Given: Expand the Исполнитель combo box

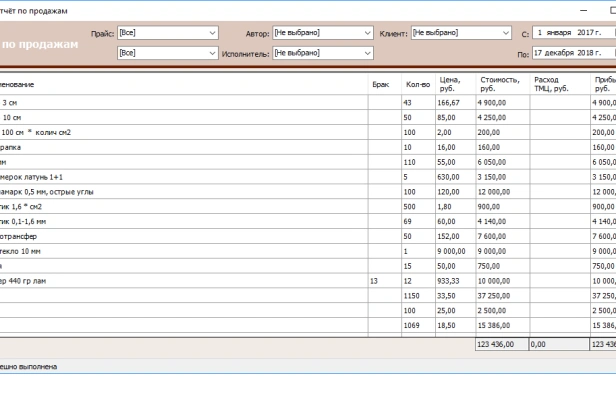Looking at the screenshot, I should (x=366, y=52).
